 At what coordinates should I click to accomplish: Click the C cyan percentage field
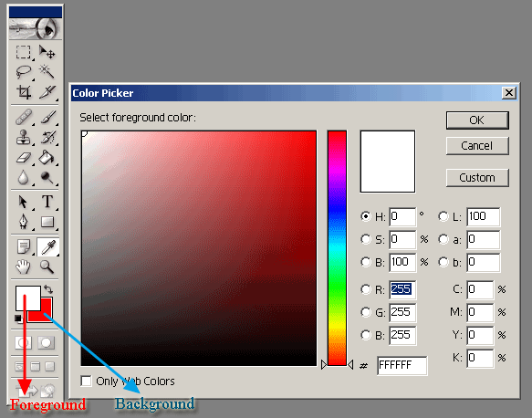(x=480, y=289)
